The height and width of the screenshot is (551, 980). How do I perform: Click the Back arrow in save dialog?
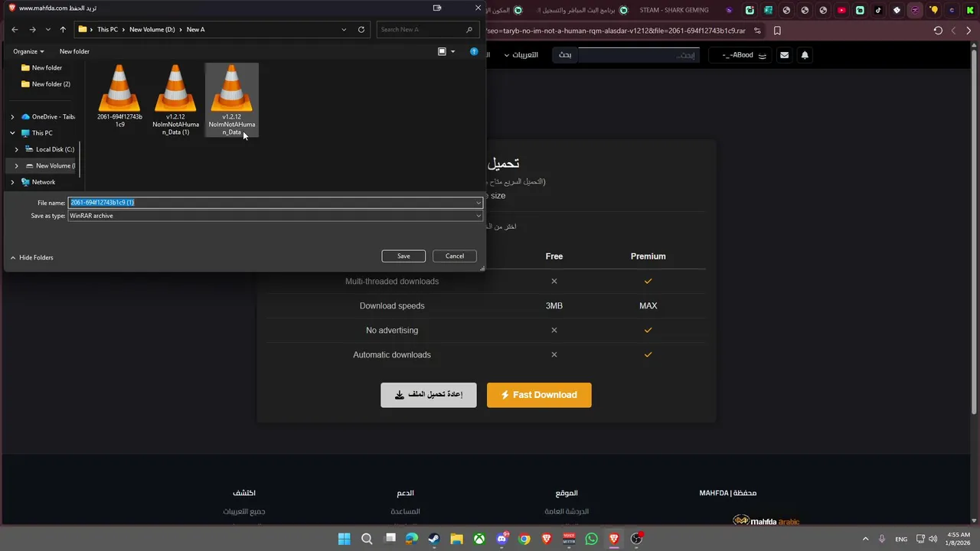point(15,29)
